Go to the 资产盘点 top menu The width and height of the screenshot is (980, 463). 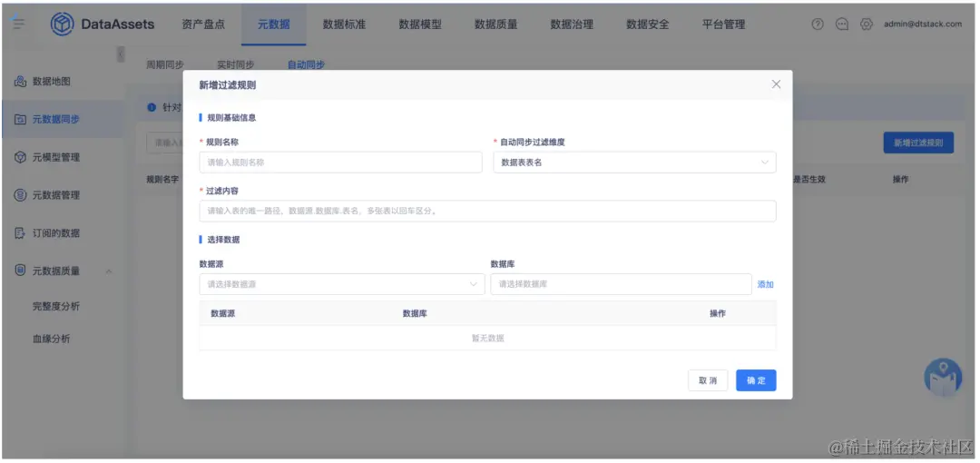point(203,25)
